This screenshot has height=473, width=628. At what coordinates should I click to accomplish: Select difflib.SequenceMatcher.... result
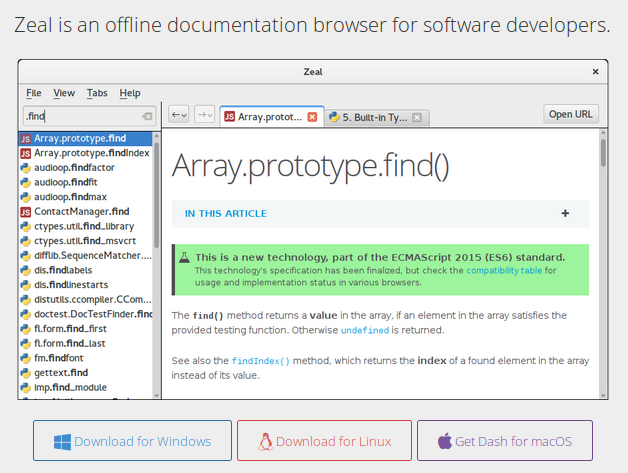click(86, 256)
